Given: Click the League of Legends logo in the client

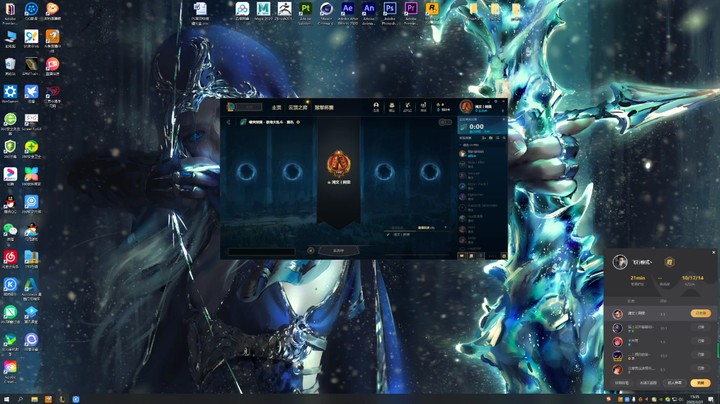Looking at the screenshot, I should point(231,107).
